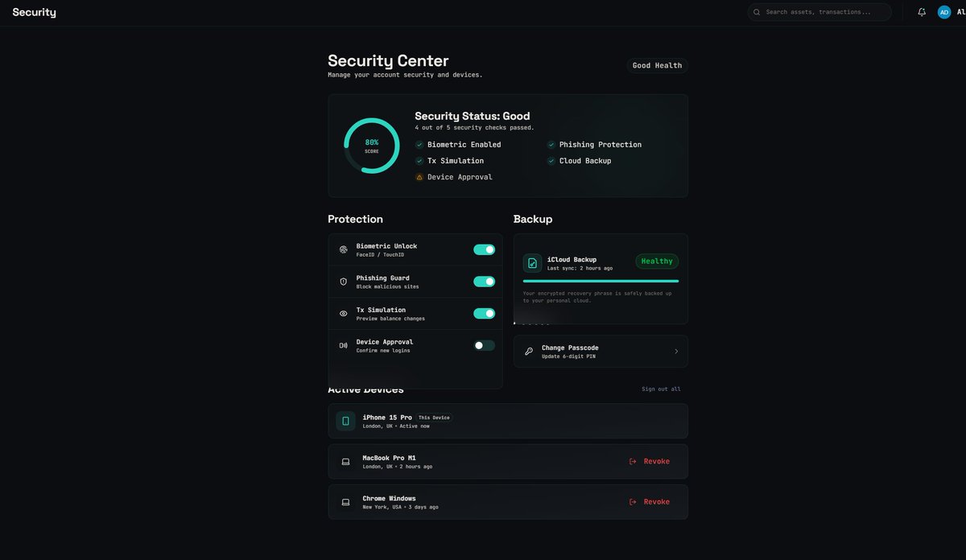Viewport: 966px width, 560px height.
Task: Click the search magnifier icon
Action: (757, 12)
